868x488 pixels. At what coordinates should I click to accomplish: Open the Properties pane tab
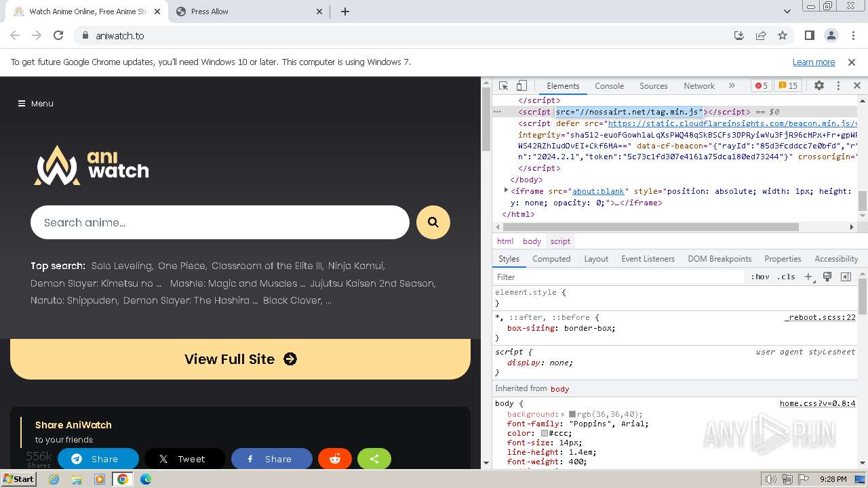pyautogui.click(x=783, y=259)
